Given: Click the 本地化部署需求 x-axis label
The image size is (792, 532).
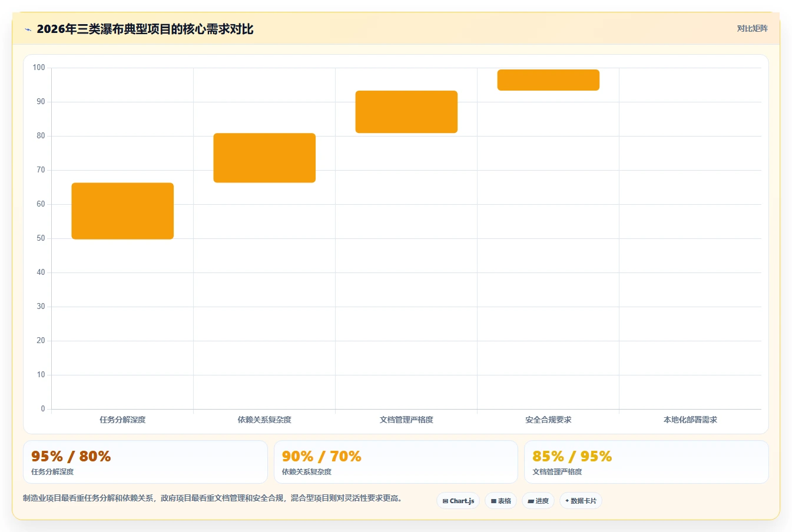Looking at the screenshot, I should (690, 420).
